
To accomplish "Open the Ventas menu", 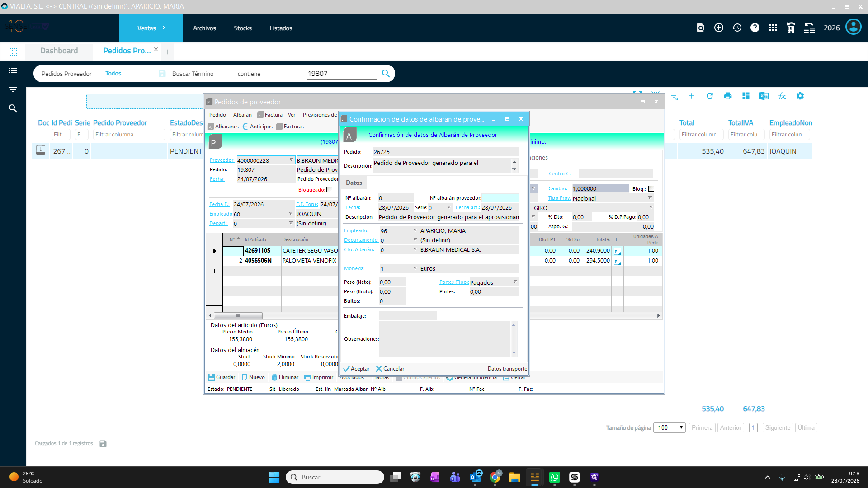I will tap(151, 28).
